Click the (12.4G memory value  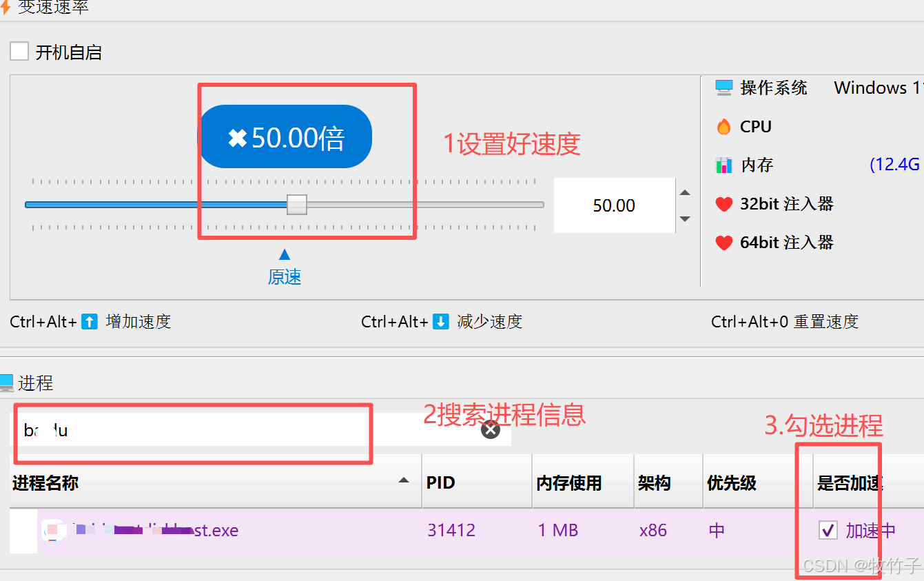(895, 165)
